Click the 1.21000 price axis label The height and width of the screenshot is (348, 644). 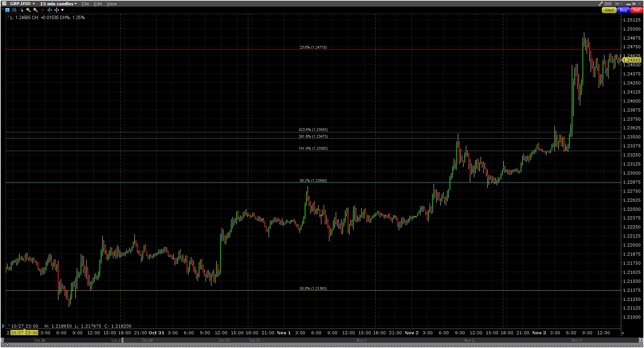[632, 317]
